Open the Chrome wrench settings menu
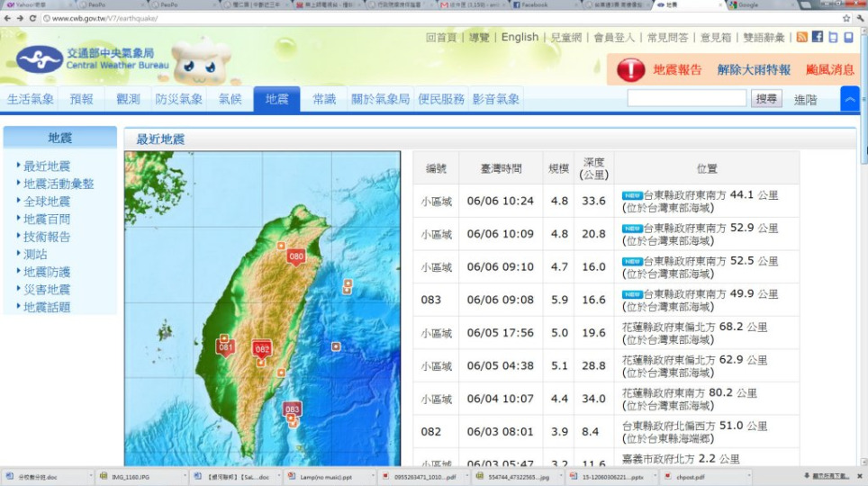The width and height of the screenshot is (868, 486). 860,18
